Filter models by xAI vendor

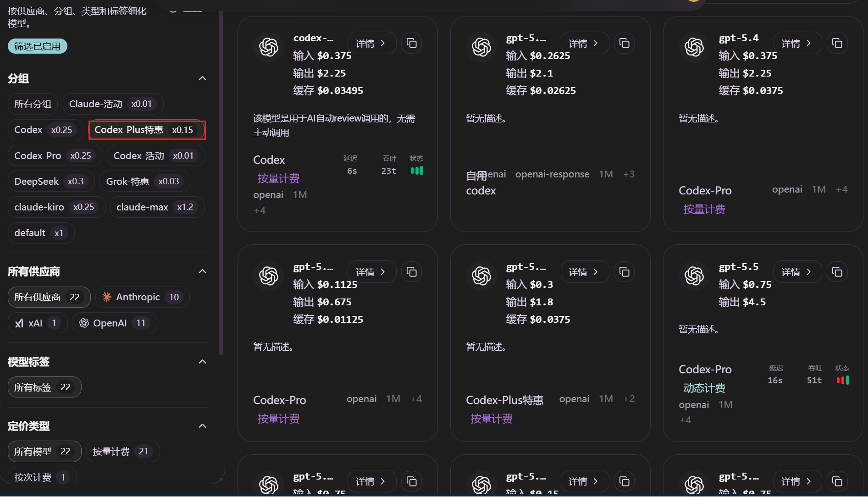(x=38, y=323)
